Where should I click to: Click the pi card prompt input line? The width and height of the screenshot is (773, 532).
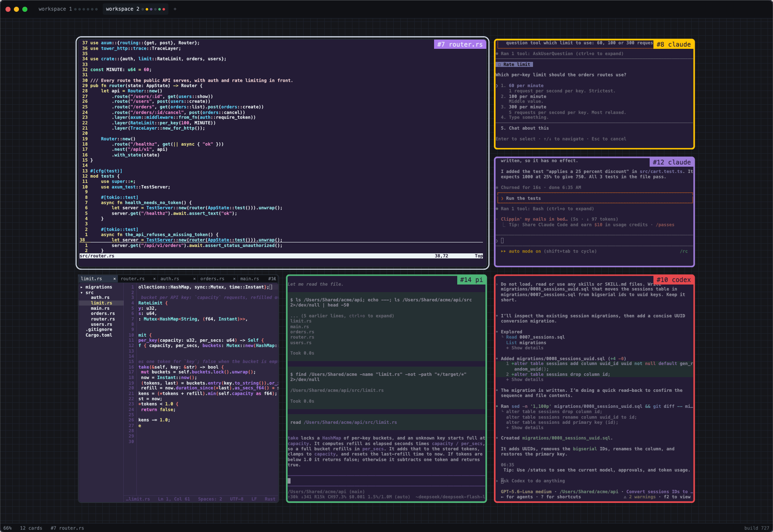tap(386, 481)
